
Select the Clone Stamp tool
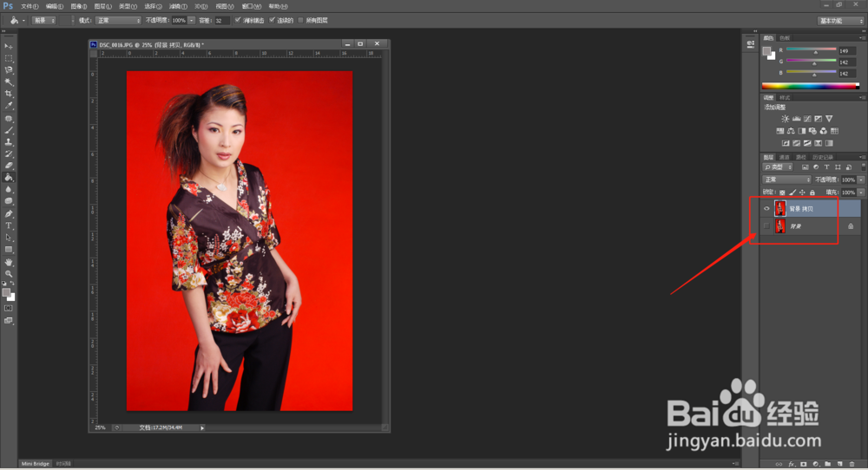(9, 142)
